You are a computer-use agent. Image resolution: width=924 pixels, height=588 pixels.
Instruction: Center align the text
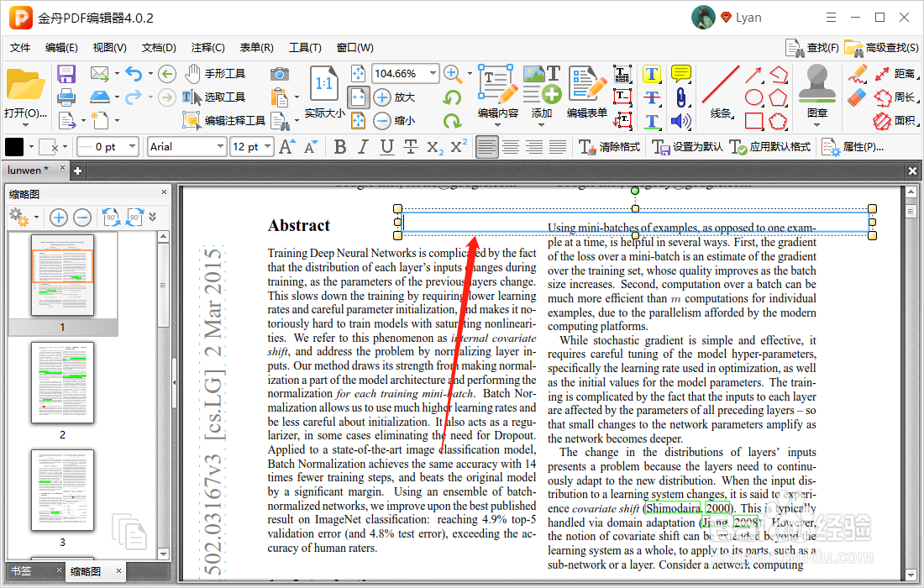tap(511, 147)
